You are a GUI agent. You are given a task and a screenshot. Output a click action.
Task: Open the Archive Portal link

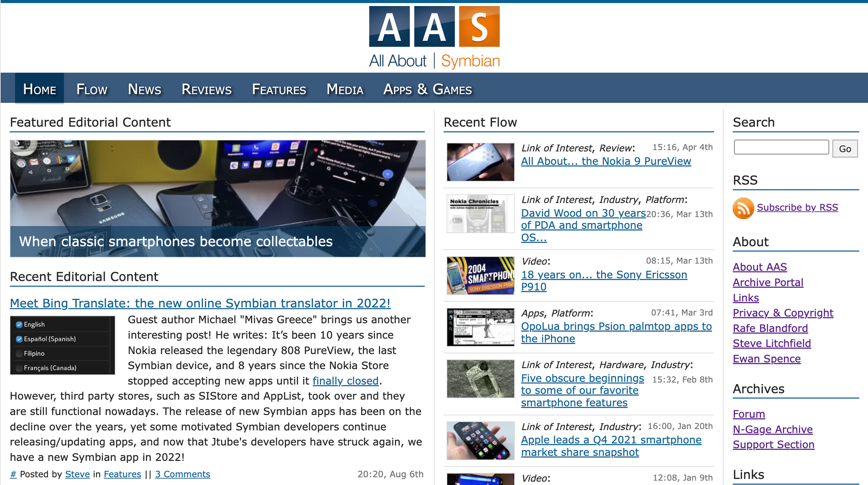(768, 282)
